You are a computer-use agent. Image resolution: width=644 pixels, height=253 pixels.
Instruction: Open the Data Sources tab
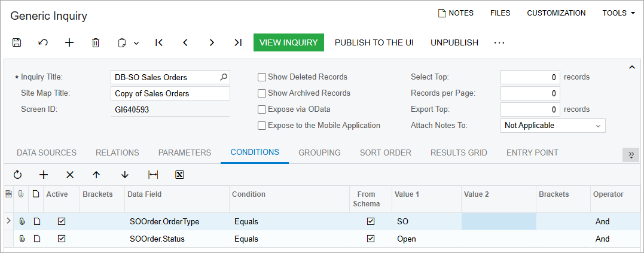click(x=47, y=153)
